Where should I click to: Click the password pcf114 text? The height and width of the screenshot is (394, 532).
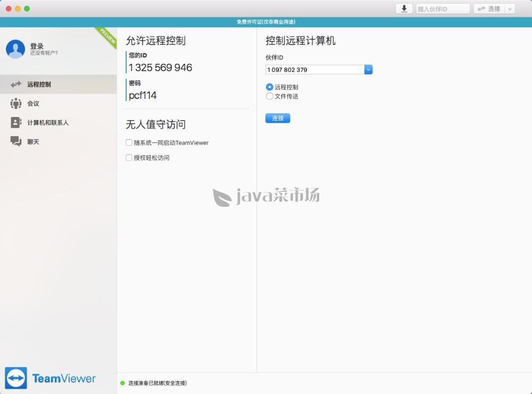coord(143,96)
